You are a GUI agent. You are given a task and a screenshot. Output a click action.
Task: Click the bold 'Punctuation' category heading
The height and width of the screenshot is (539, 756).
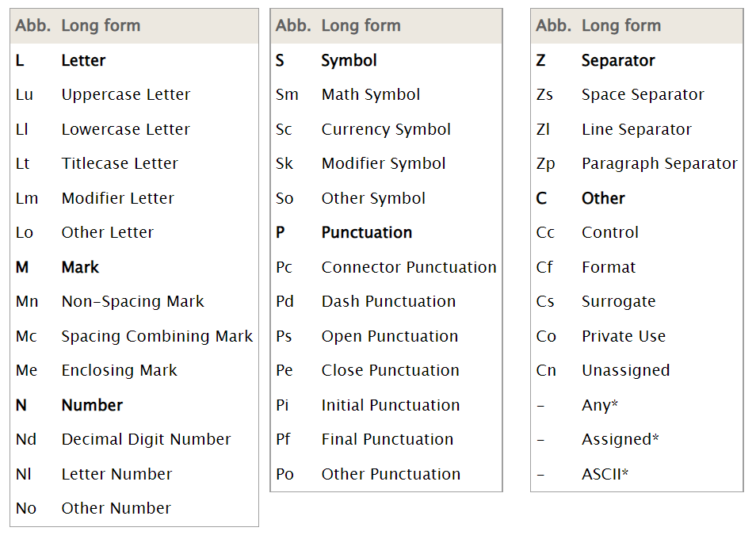[367, 233]
